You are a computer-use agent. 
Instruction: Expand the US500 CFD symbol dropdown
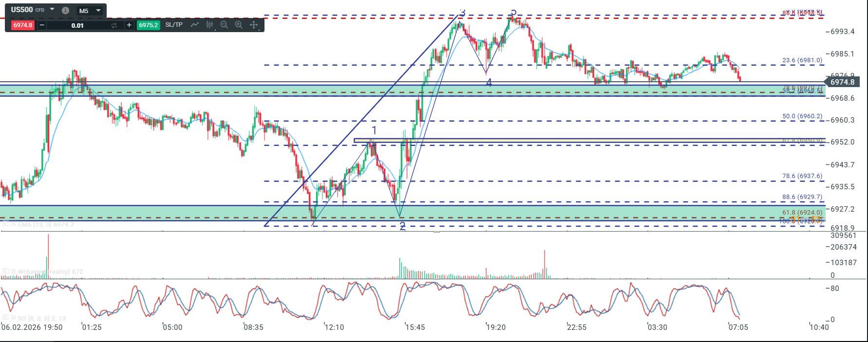pyautogui.click(x=52, y=9)
